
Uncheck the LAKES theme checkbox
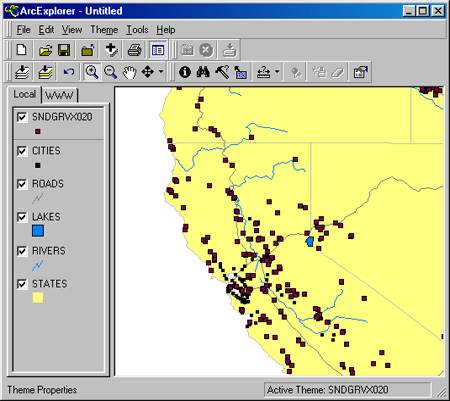22,217
